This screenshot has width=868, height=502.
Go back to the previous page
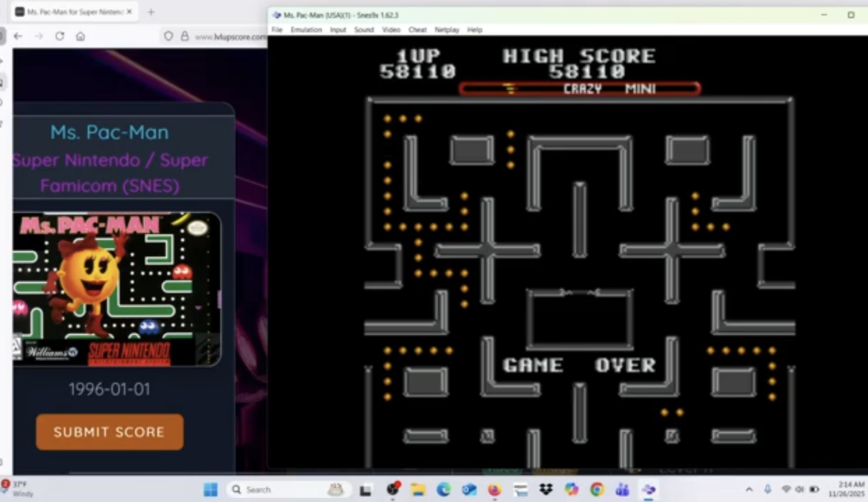coord(18,36)
